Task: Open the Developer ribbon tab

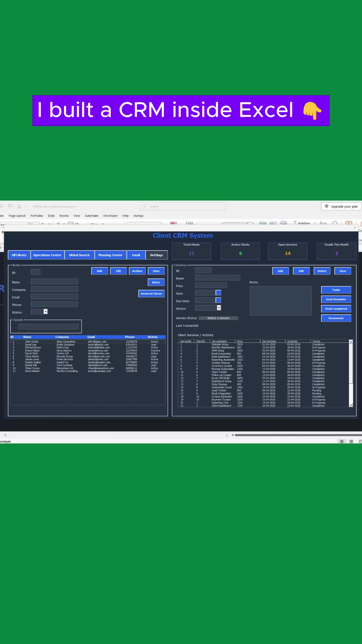Action: click(110, 216)
